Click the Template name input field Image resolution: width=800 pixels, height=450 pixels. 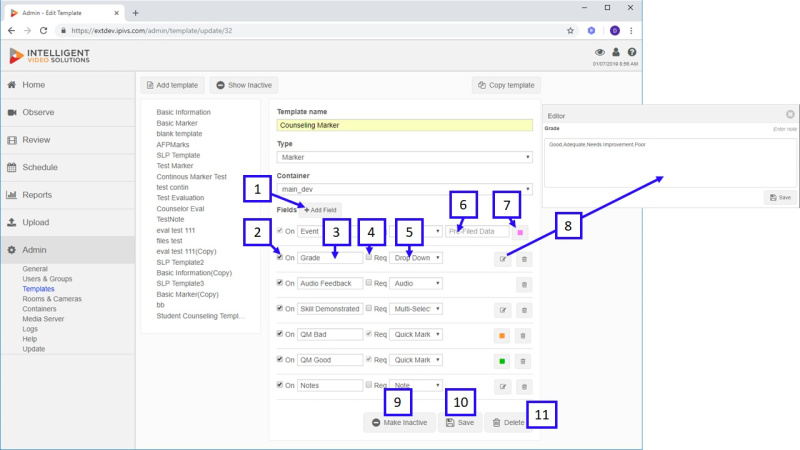405,125
